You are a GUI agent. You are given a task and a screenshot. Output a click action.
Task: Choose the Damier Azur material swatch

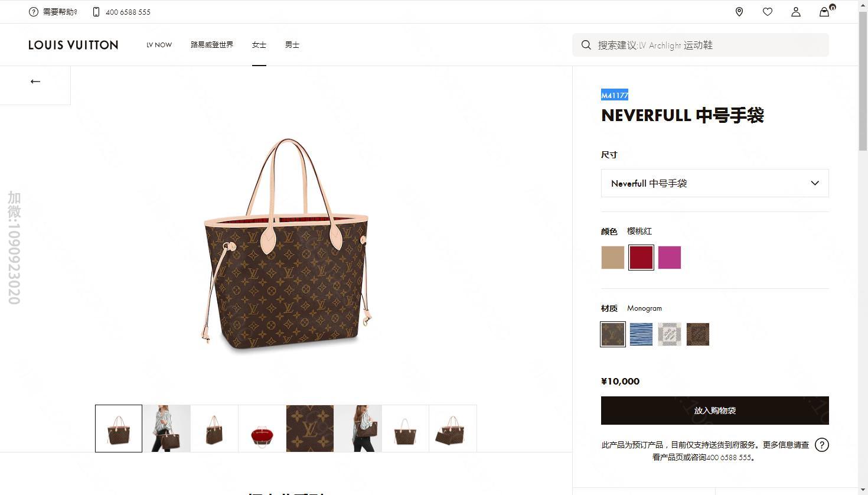670,334
